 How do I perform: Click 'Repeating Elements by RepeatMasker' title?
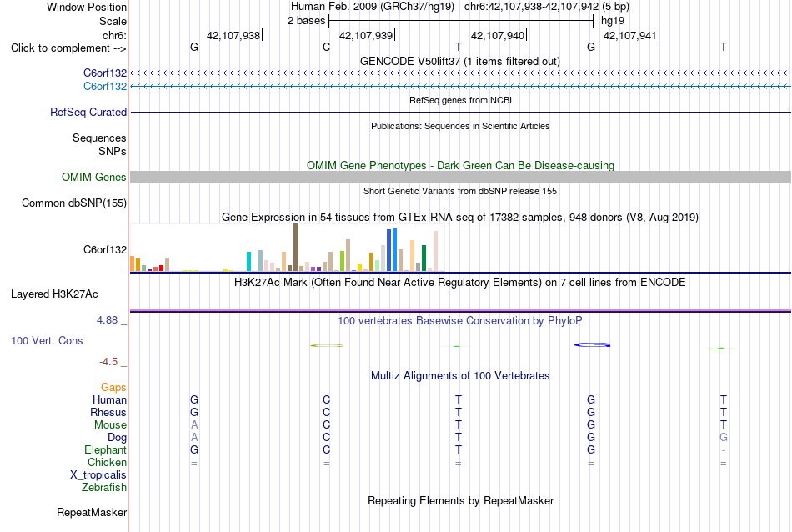tap(460, 500)
